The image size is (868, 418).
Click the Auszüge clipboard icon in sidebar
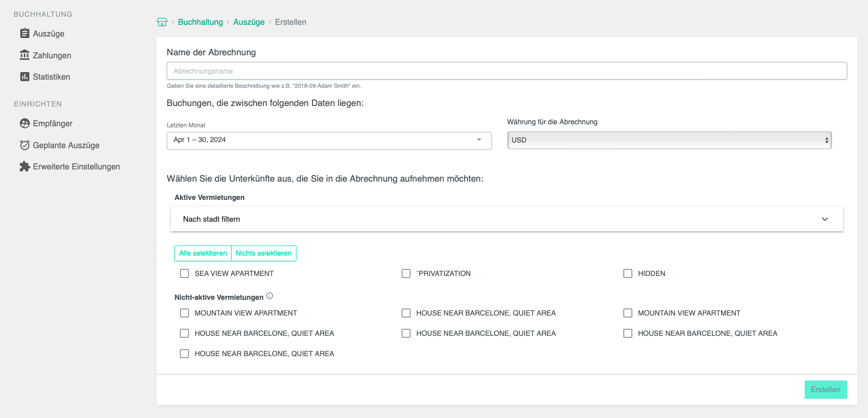[x=24, y=33]
